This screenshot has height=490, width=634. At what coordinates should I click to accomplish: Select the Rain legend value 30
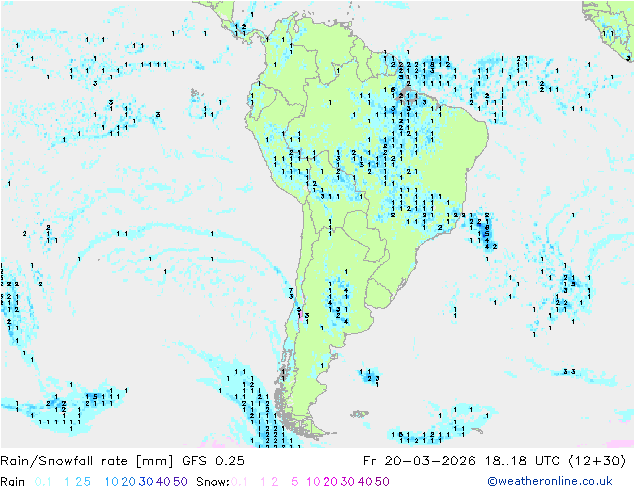coord(146,482)
